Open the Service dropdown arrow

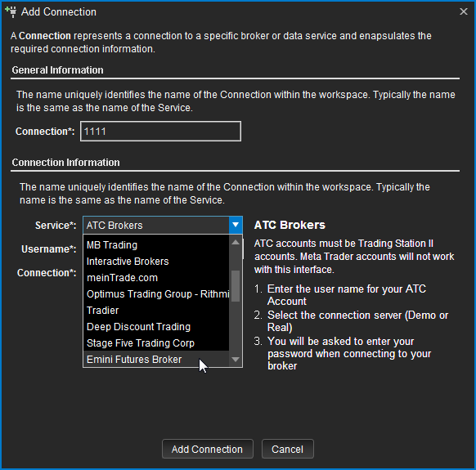pos(236,225)
